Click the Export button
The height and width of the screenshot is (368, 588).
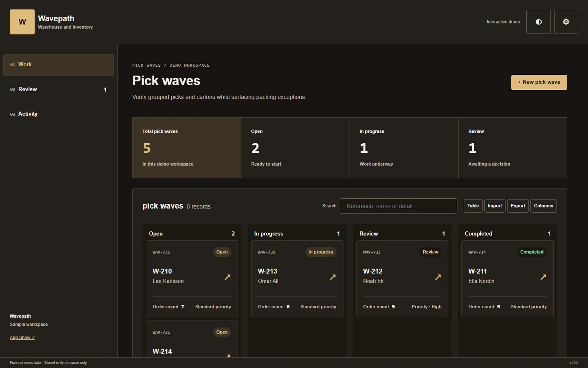518,206
